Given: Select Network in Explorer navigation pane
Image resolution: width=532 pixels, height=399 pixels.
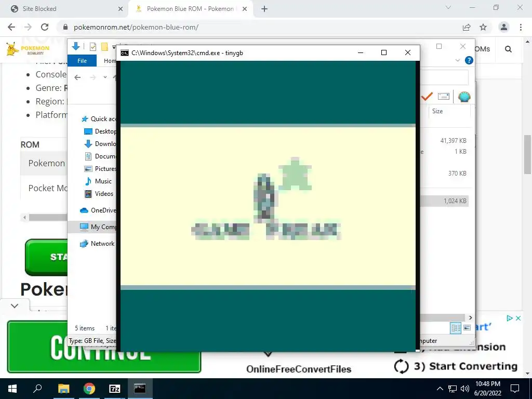Looking at the screenshot, I should [97, 244].
